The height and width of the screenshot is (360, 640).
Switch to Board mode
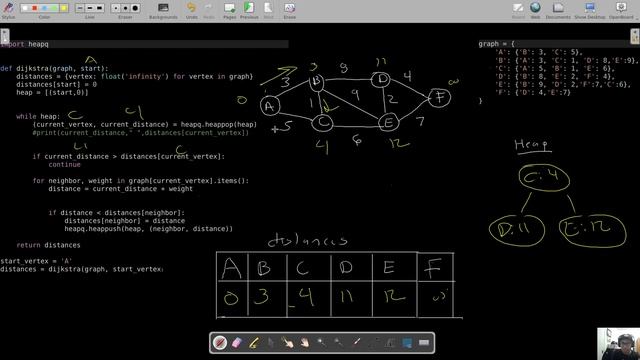(518, 10)
